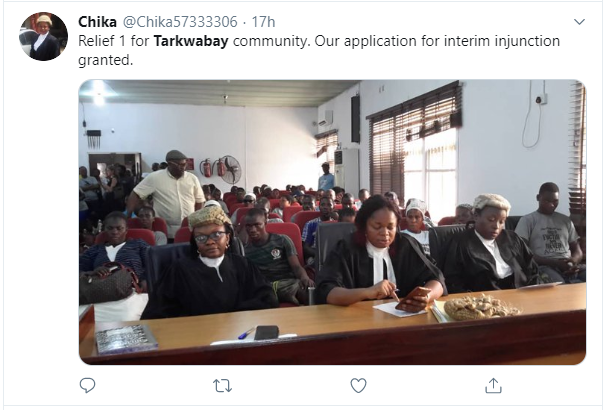
Task: Open the share tweet icon
Action: pos(493,385)
